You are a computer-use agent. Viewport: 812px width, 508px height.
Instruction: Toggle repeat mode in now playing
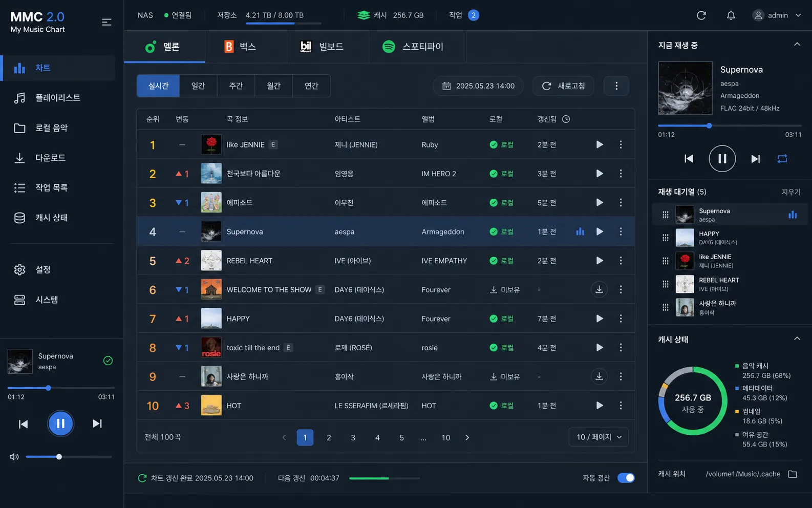pyautogui.click(x=782, y=159)
